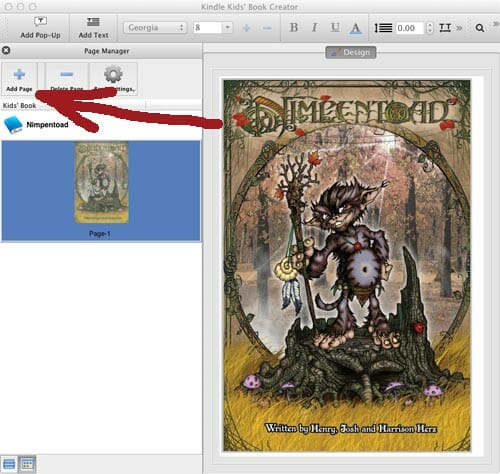Click the font size field showing 8
The height and width of the screenshot is (474, 500).
click(207, 28)
